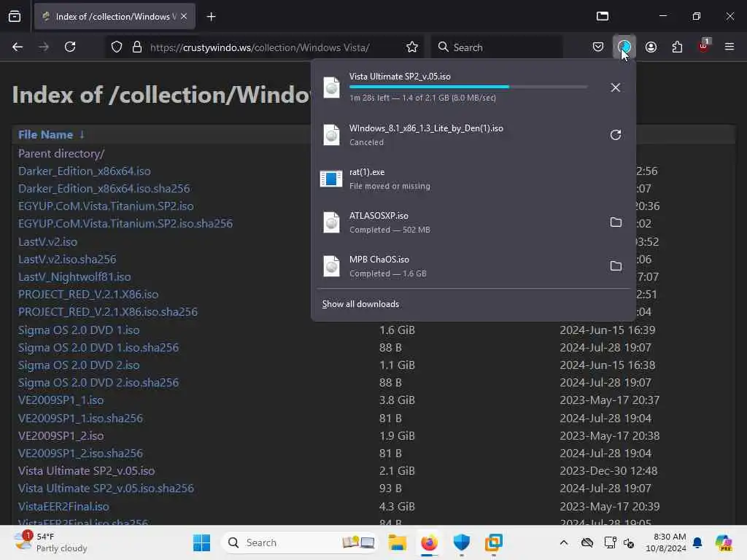Image resolution: width=747 pixels, height=560 pixels.
Task: Click the rat(1).exe download entry
Action: pos(473,179)
